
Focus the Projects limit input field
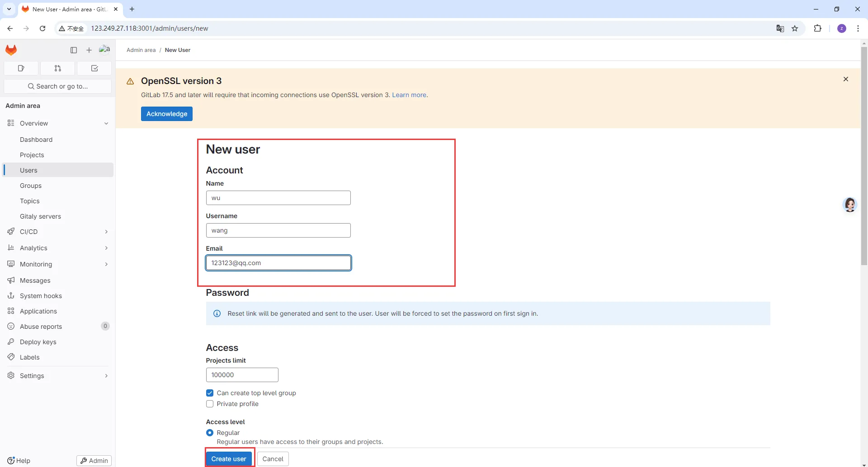242,375
